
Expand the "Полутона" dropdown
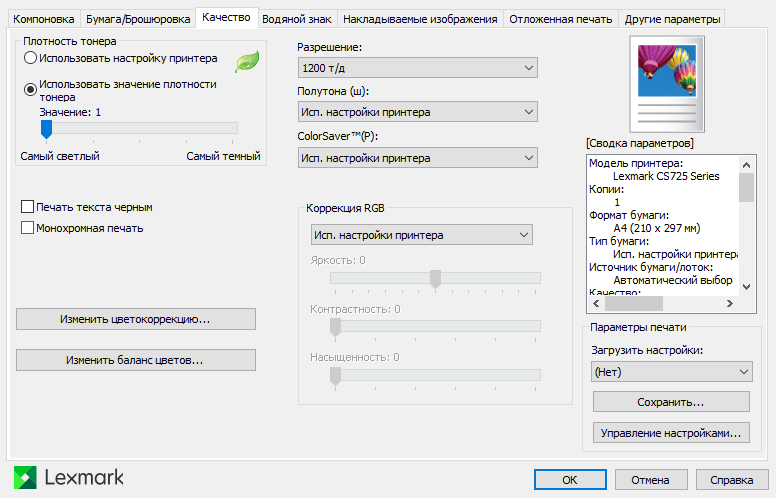coord(417,113)
